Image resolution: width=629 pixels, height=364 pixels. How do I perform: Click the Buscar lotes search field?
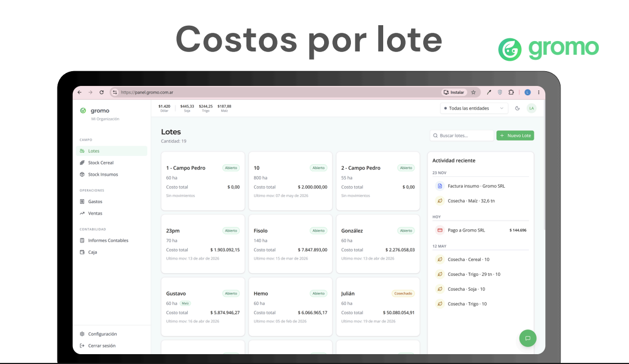click(x=461, y=136)
